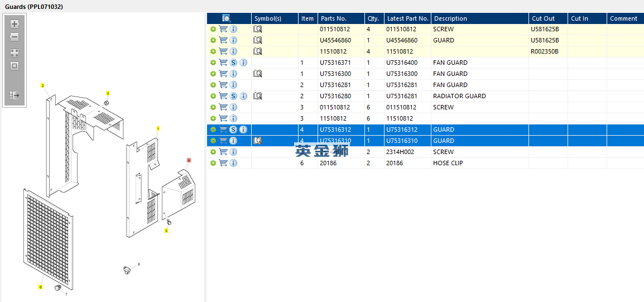Open info for U45546860 GUARD
Viewport: 644px width, 302px height.
[233, 40]
